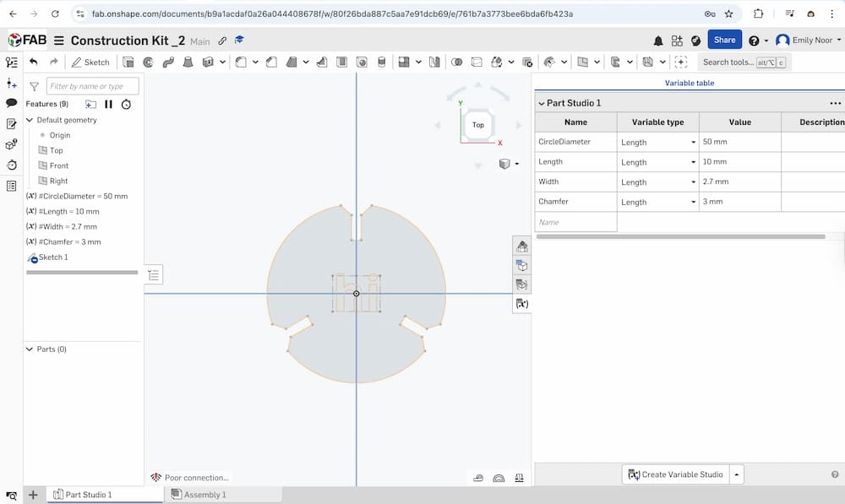This screenshot has width=845, height=504.
Task: Click the Share button
Action: click(x=724, y=40)
